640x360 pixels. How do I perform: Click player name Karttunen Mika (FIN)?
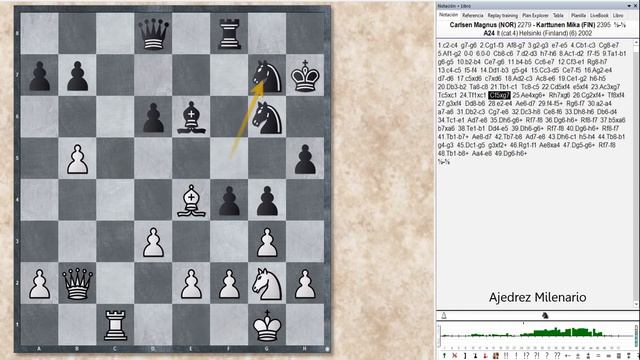point(566,25)
